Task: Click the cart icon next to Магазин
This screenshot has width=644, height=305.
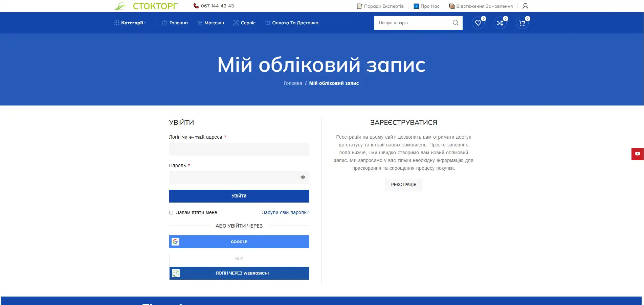Action: point(200,23)
